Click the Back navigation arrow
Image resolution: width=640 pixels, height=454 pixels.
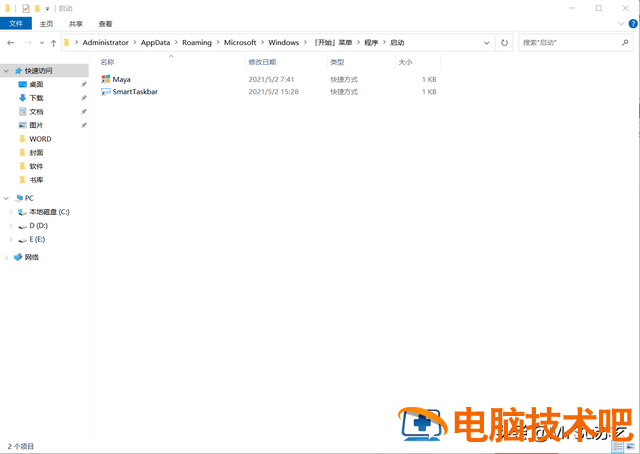tap(11, 43)
